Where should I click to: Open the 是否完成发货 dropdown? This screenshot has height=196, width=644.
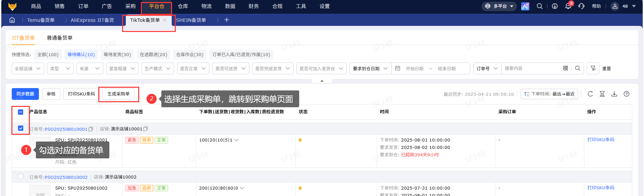273,68
